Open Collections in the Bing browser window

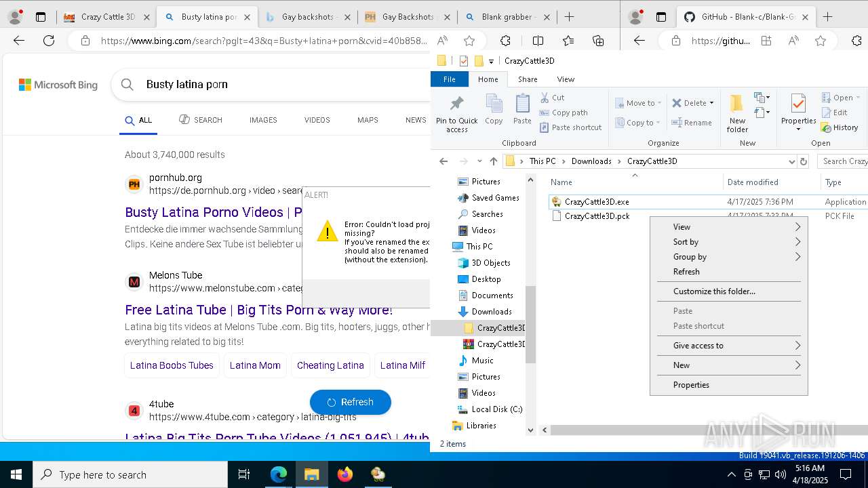pyautogui.click(x=598, y=41)
